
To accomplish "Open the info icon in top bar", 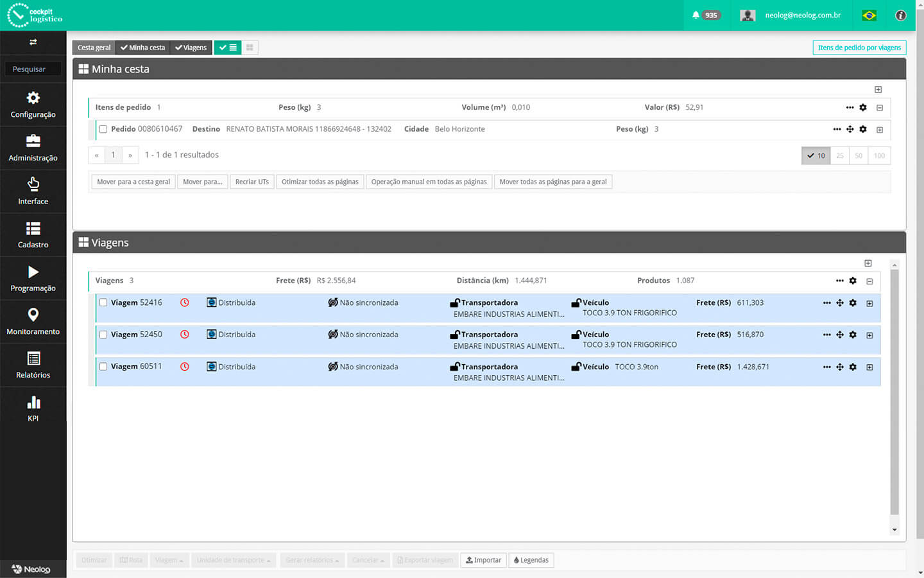I will point(901,15).
